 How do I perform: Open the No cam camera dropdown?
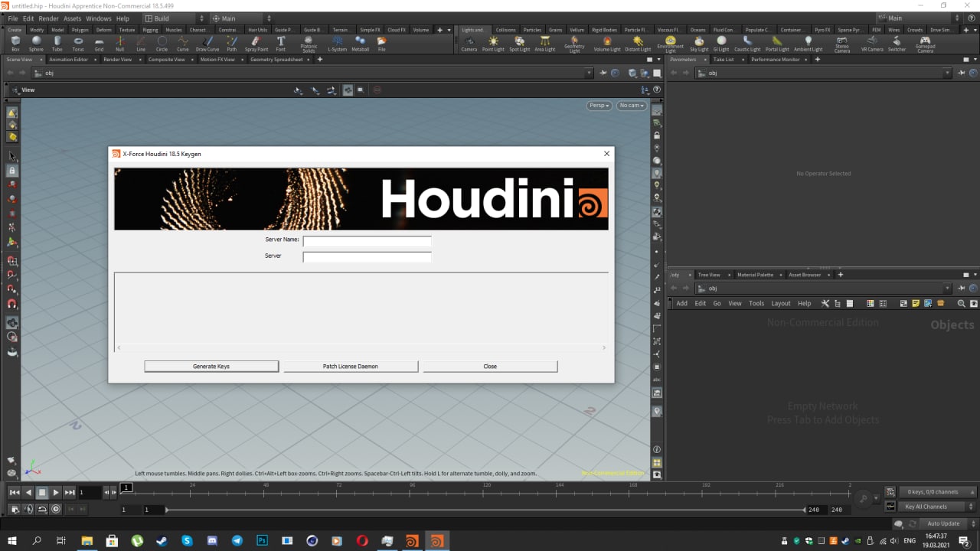(632, 106)
